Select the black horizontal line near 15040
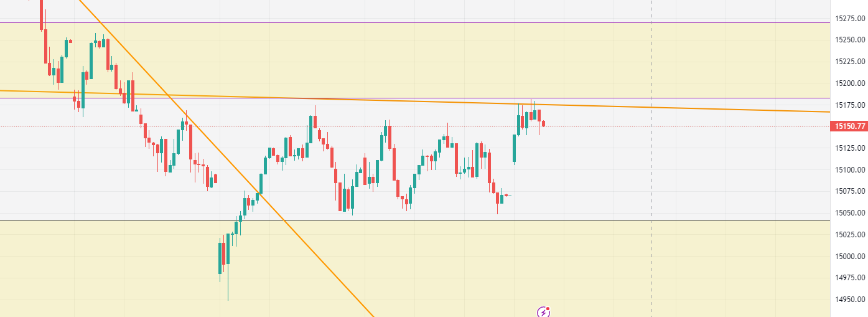Screen dimensions: 868x317 pyautogui.click(x=436, y=220)
